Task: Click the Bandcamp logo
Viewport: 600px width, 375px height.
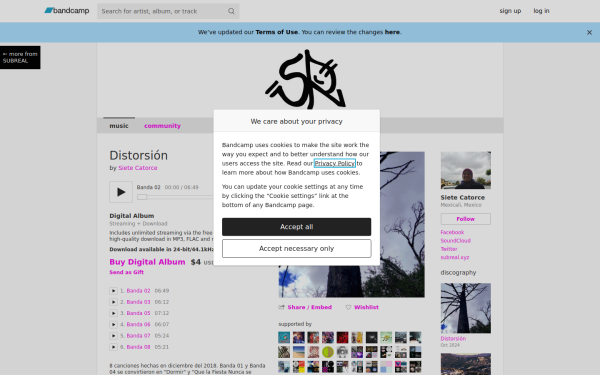Action: pos(67,11)
